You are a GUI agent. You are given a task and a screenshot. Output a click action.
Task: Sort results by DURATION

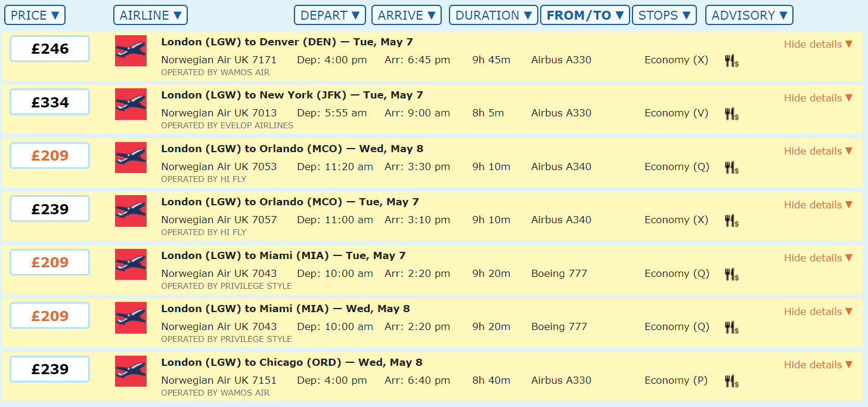coord(494,15)
